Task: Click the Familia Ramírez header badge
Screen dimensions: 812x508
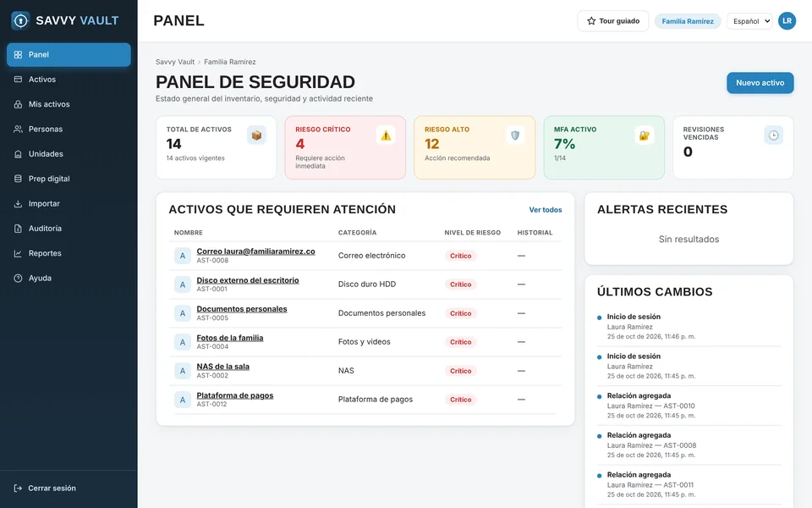Action: pyautogui.click(x=688, y=21)
